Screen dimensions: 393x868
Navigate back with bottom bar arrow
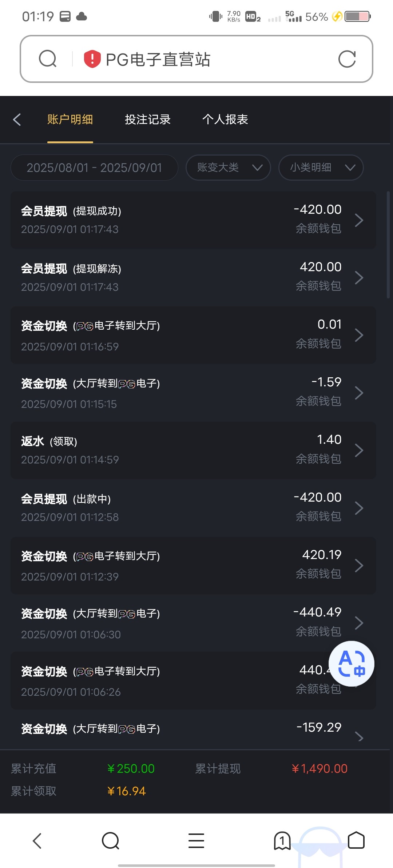pos(37,840)
